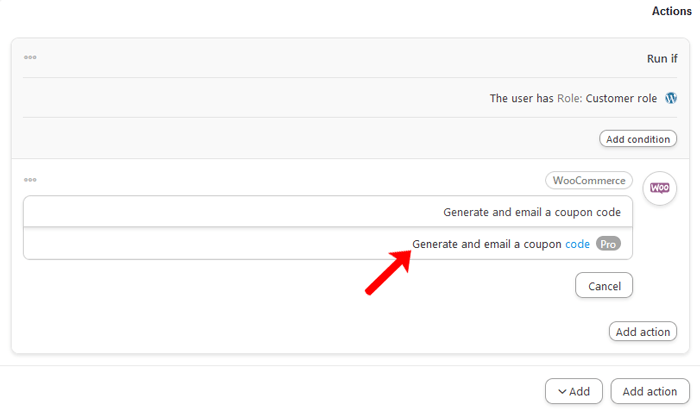The height and width of the screenshot is (414, 700).
Task: Click the Actions section heading
Action: click(671, 11)
